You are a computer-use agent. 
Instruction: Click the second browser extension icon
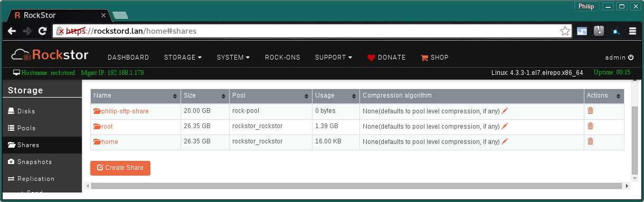pyautogui.click(x=599, y=31)
